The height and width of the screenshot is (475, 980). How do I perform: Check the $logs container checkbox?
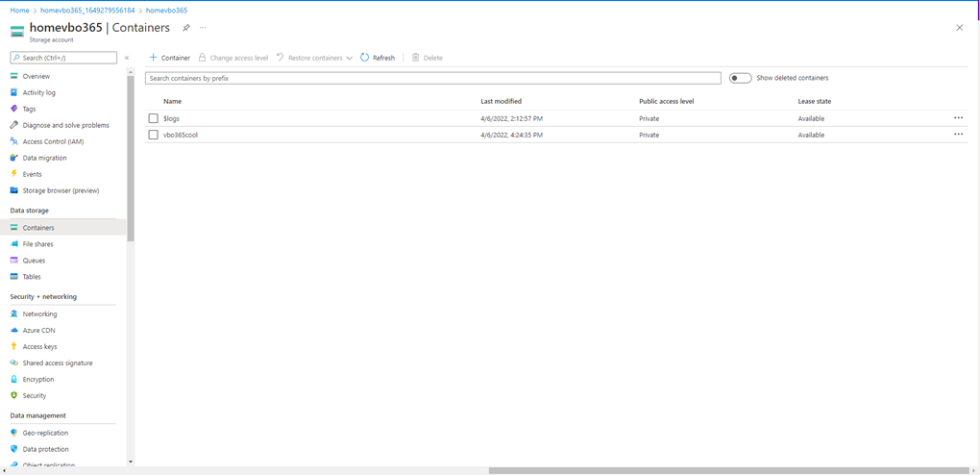153,119
